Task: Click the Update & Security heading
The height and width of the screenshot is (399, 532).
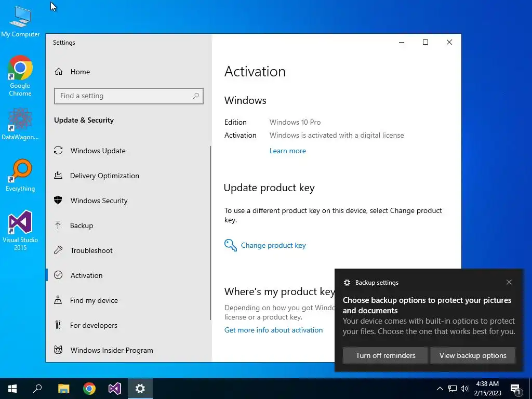Action: click(84, 120)
